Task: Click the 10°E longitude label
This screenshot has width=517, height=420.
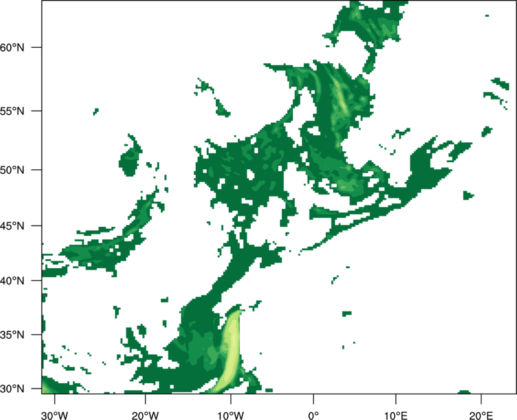Action: click(396, 415)
